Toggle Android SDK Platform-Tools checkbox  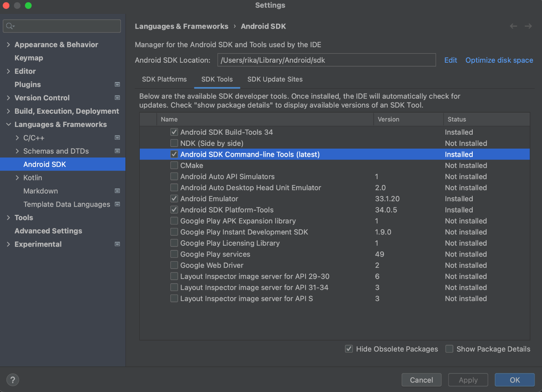click(174, 210)
